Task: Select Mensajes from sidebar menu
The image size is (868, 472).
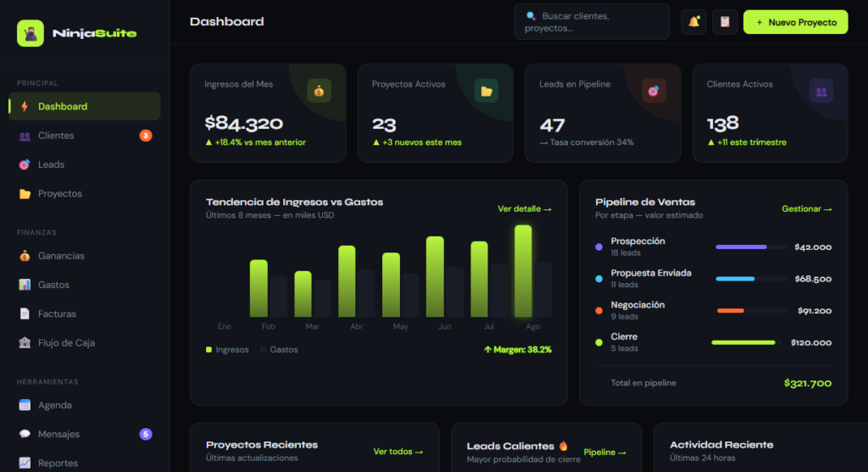Action: [x=58, y=434]
